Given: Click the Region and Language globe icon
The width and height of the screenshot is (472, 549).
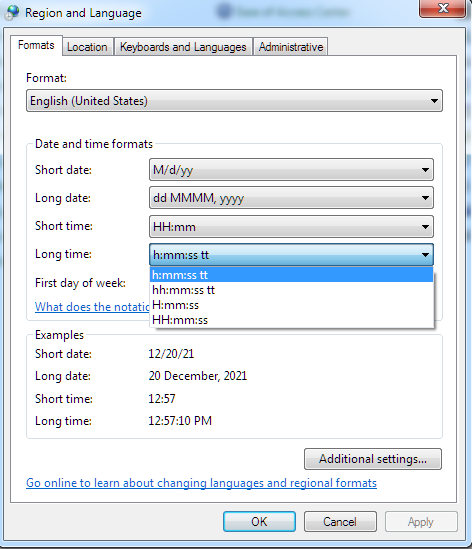Looking at the screenshot, I should (x=12, y=13).
